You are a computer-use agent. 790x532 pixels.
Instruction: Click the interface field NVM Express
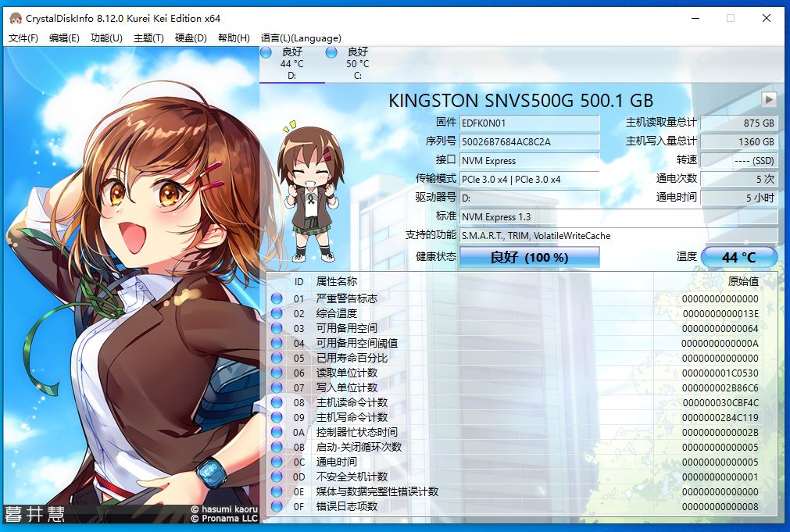pos(529,161)
